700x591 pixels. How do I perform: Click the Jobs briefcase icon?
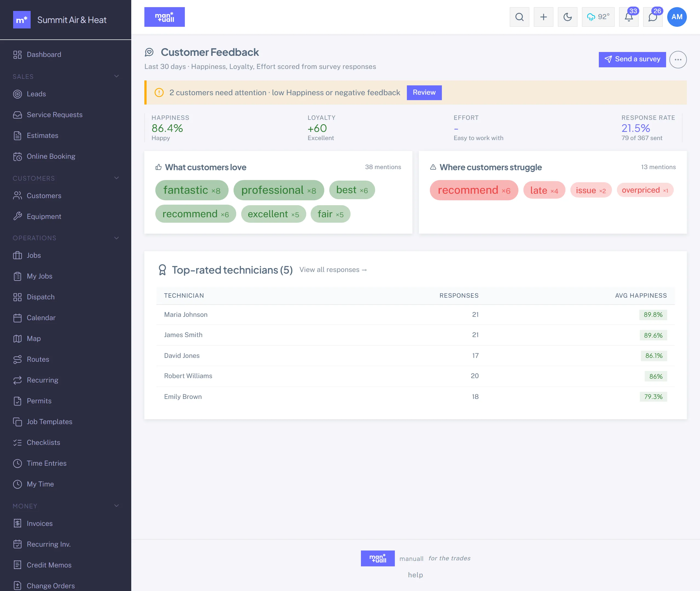[x=17, y=256]
